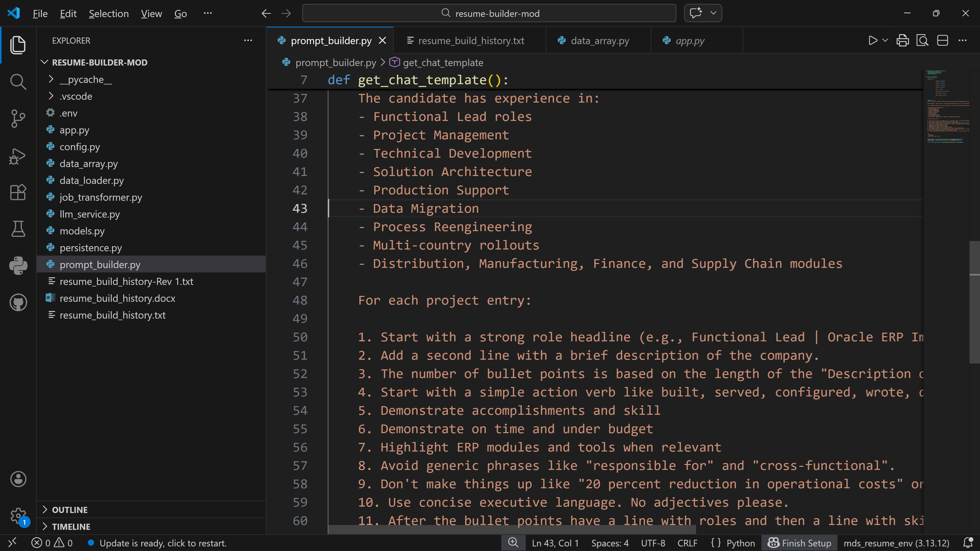Open the Search view in activity bar

pos(18,82)
